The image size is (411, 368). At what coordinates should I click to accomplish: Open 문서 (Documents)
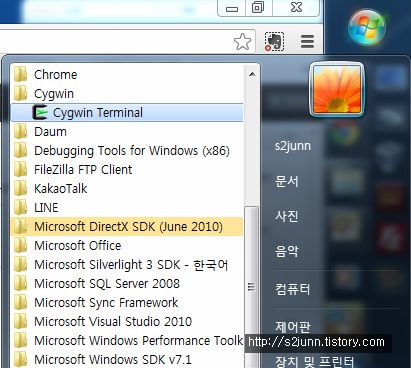coord(287,181)
